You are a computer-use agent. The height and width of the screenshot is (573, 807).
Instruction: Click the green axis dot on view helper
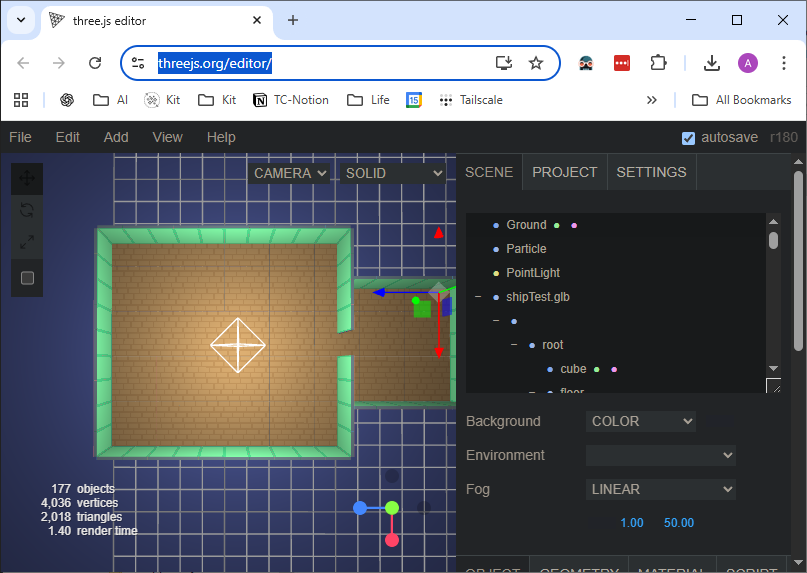click(392, 508)
